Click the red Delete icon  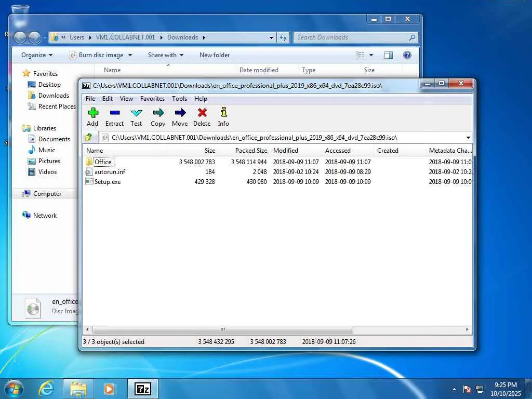click(202, 113)
